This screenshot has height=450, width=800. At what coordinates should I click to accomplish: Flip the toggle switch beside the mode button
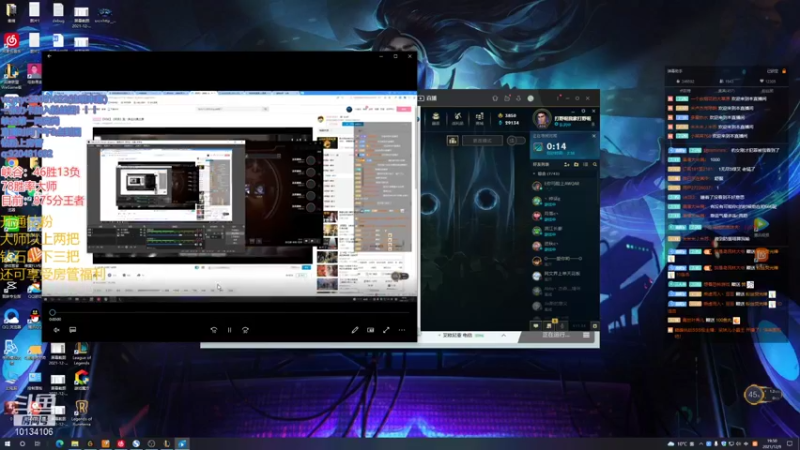pos(515,140)
